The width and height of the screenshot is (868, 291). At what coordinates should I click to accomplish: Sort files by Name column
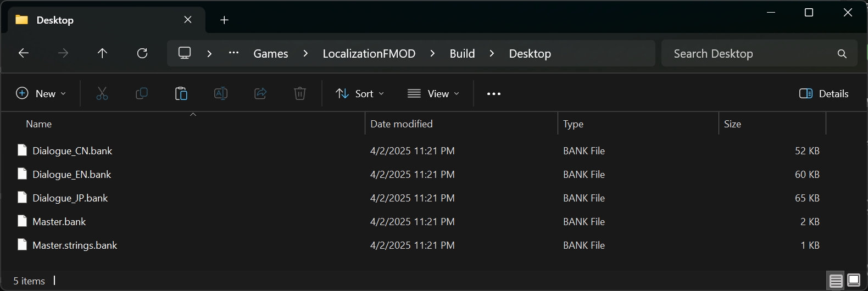39,124
